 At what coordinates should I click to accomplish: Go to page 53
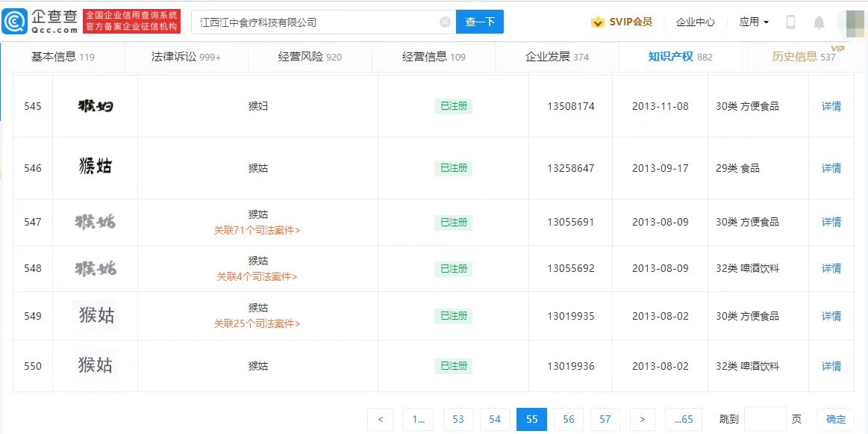[458, 419]
